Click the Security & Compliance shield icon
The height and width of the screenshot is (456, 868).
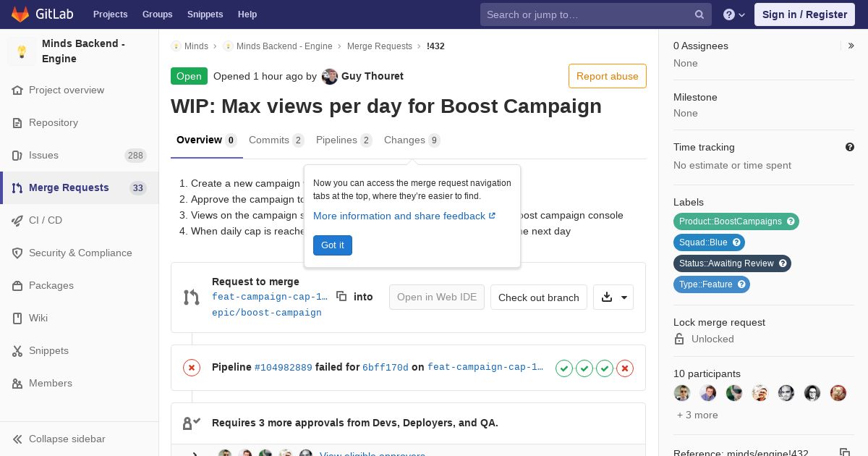[17, 253]
